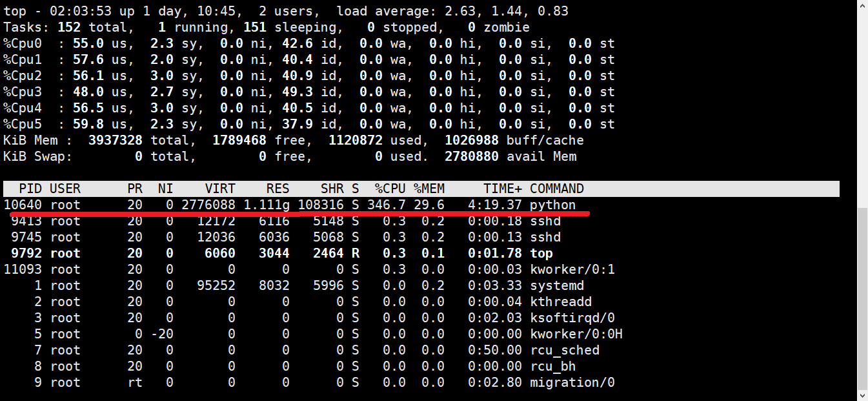868x401 pixels.
Task: Click the 1120872 used memory value
Action: [x=356, y=140]
